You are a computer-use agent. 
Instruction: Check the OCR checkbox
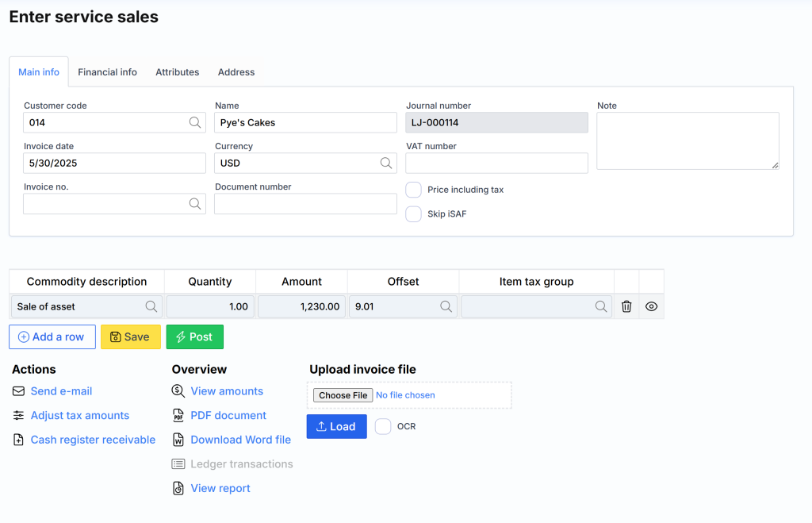[383, 427]
